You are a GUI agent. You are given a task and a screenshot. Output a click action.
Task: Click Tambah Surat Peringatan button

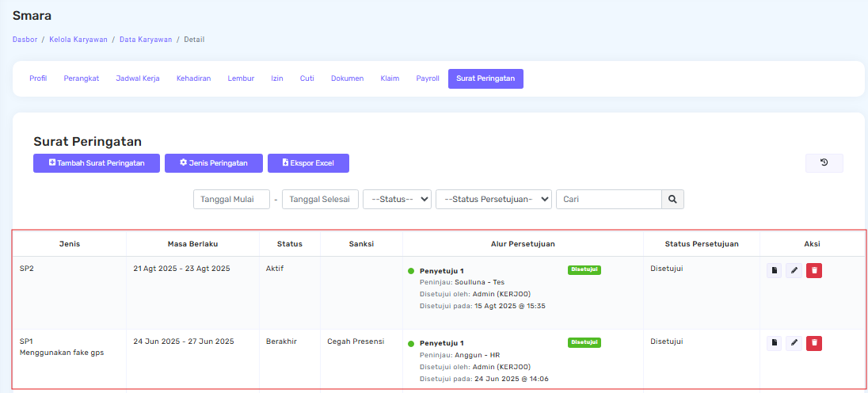click(x=97, y=163)
